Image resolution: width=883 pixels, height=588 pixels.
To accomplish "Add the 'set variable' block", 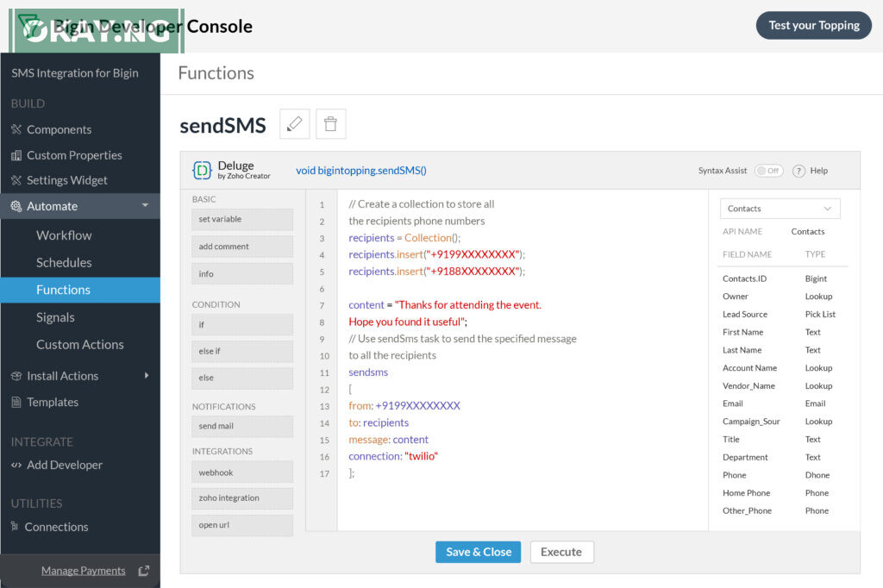I will point(242,220).
